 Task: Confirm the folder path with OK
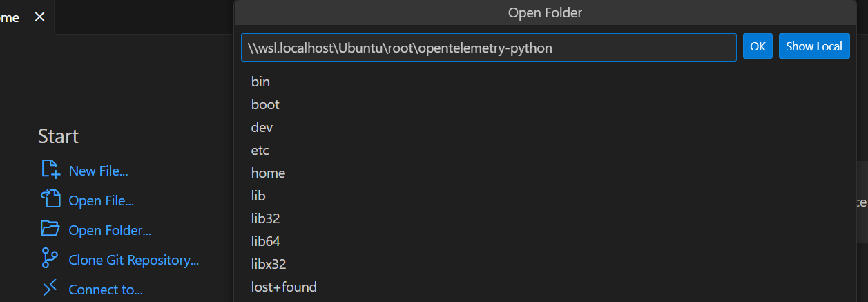758,46
